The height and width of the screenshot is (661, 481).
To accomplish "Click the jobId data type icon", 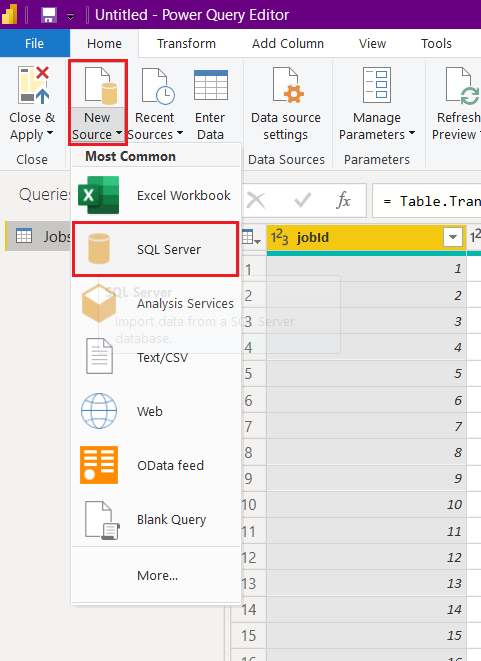I will [279, 237].
